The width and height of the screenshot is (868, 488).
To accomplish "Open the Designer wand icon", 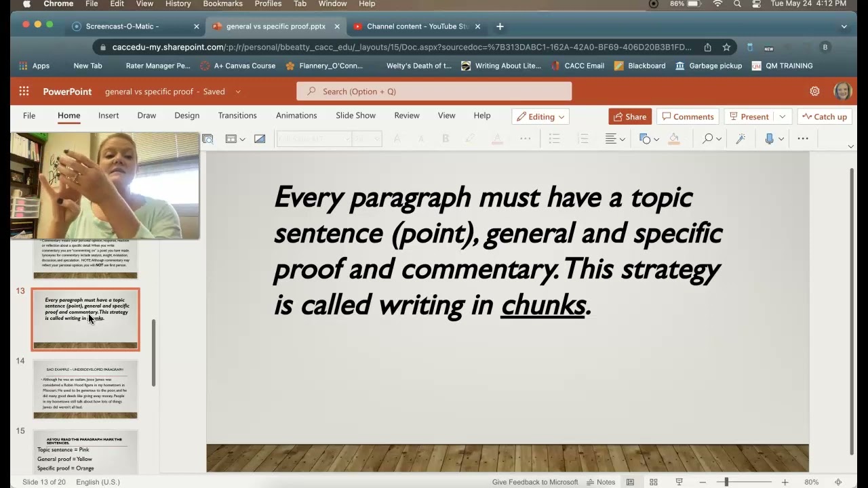I will 741,138.
